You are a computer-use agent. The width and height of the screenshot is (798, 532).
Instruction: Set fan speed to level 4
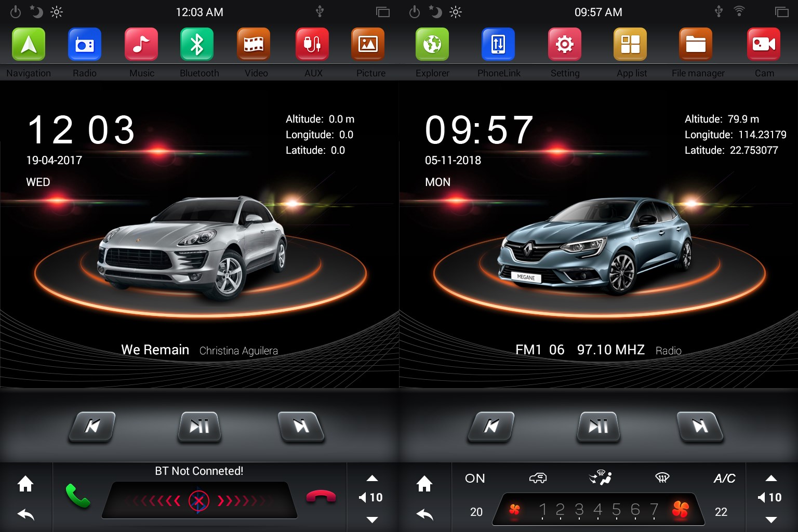[598, 510]
